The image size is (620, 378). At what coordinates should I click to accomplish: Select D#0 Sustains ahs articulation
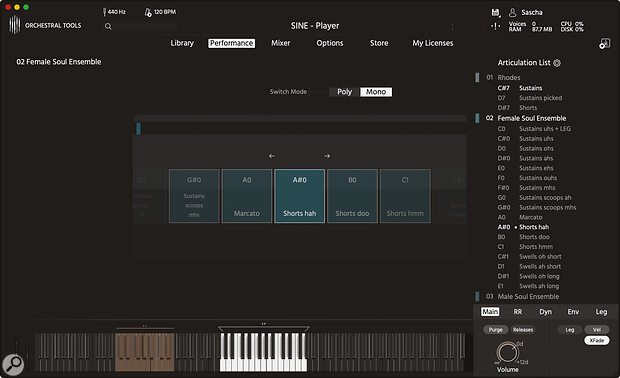(x=525, y=158)
